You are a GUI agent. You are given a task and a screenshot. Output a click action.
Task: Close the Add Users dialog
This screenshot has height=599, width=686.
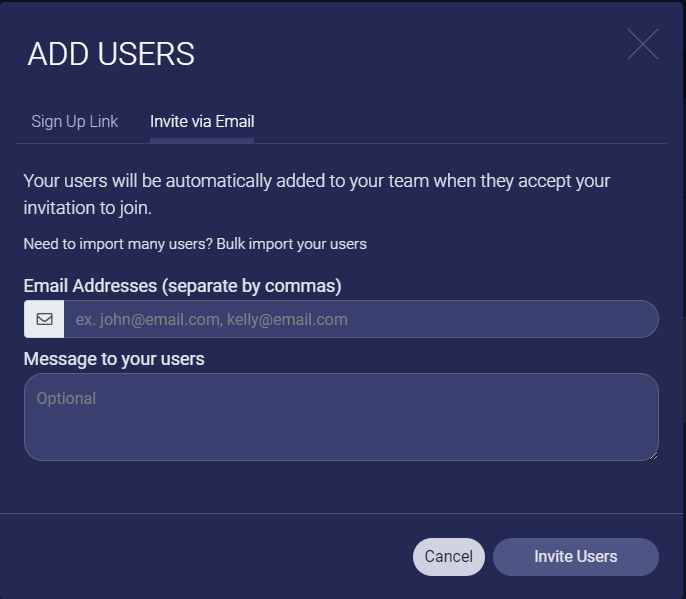tap(643, 44)
